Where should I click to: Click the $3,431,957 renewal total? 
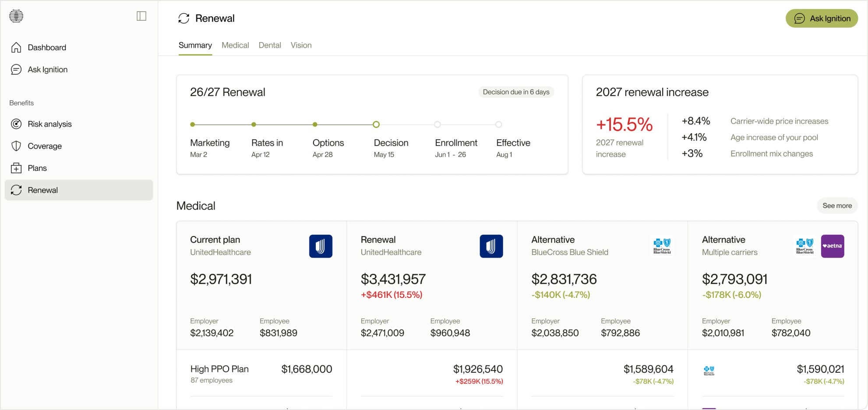point(393,279)
